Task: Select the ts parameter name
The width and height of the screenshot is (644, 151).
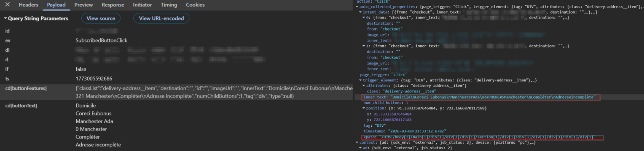Action: coord(7,78)
